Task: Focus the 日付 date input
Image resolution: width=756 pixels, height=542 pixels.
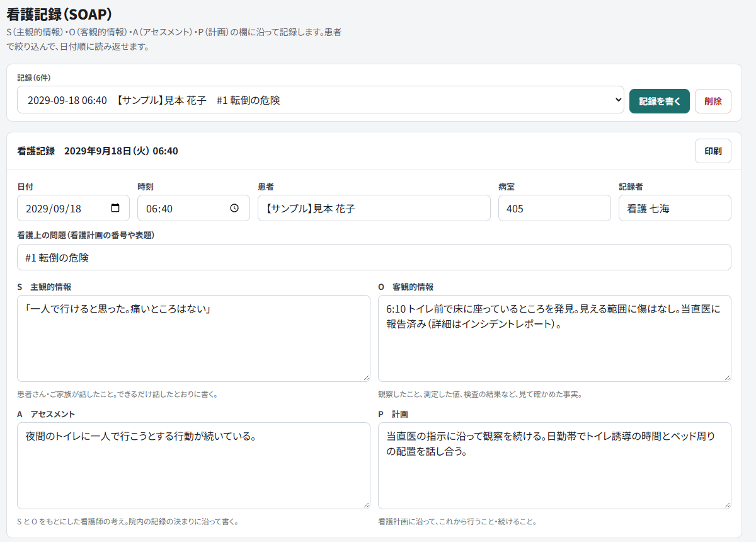Action: point(73,208)
